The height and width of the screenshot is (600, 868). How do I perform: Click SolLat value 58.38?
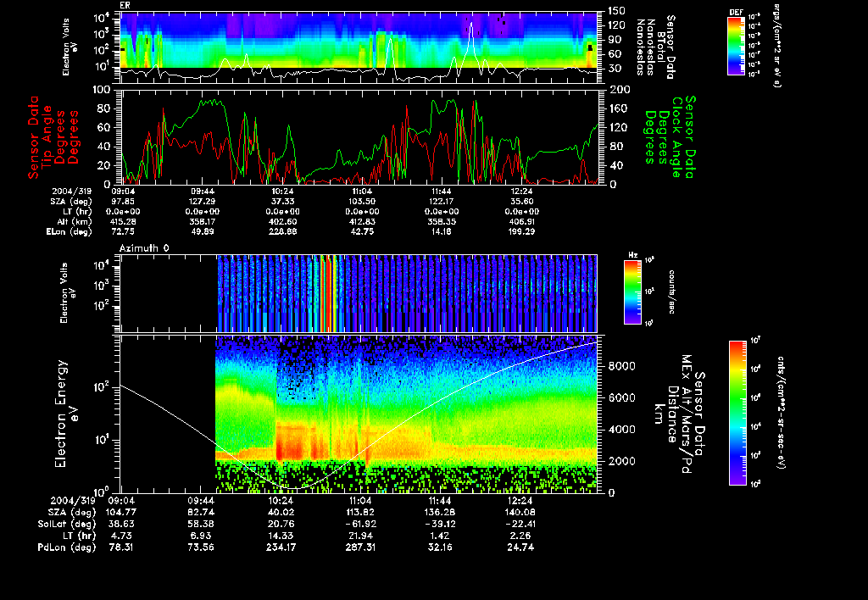[201, 524]
